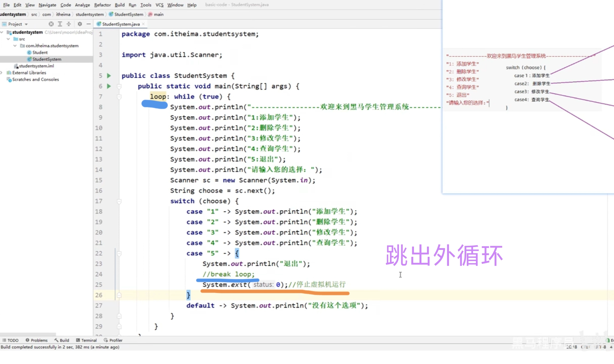Open the Profiler tool window
The height and width of the screenshot is (364, 614).
tap(113, 340)
